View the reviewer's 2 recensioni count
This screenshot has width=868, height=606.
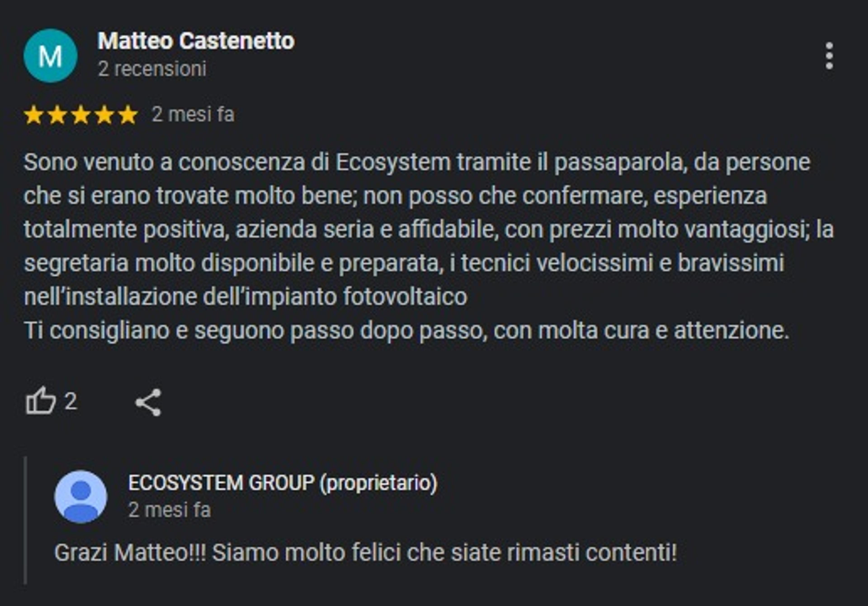coord(152,69)
